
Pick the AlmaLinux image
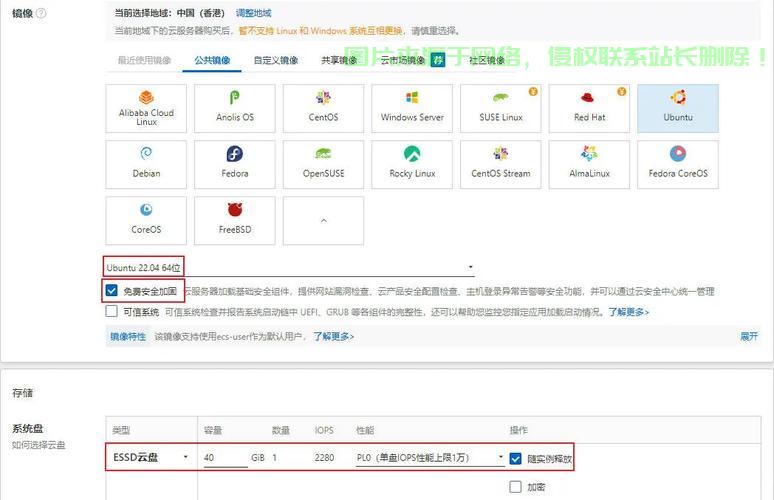(589, 164)
